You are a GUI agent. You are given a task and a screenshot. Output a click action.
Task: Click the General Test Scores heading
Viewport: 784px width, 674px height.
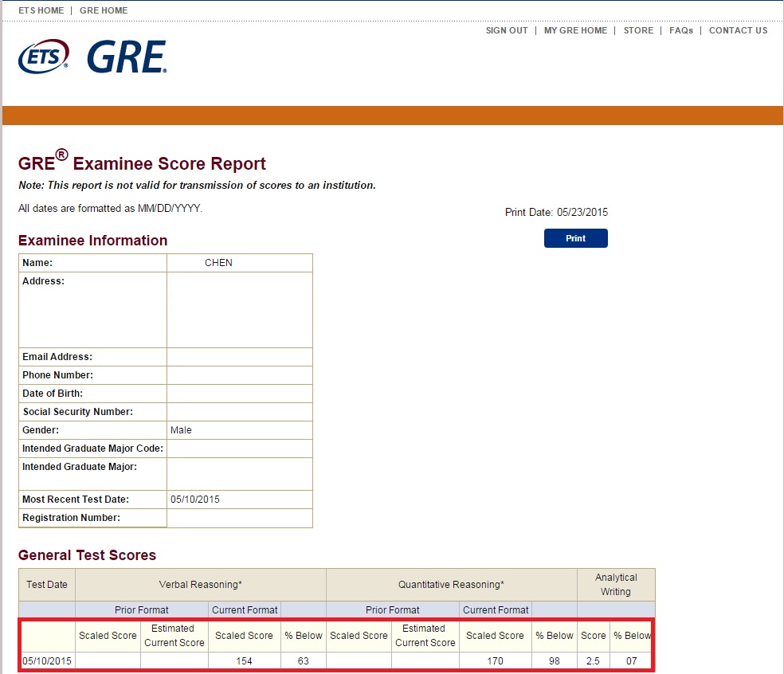pyautogui.click(x=87, y=555)
